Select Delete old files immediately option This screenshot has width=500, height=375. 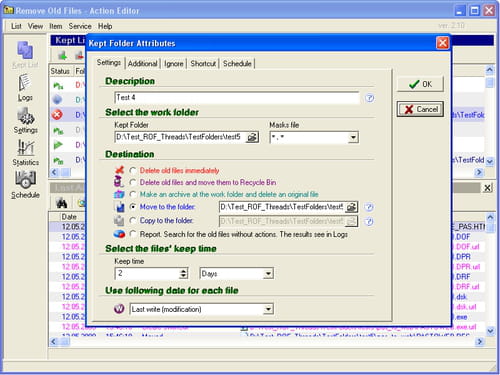(133, 171)
